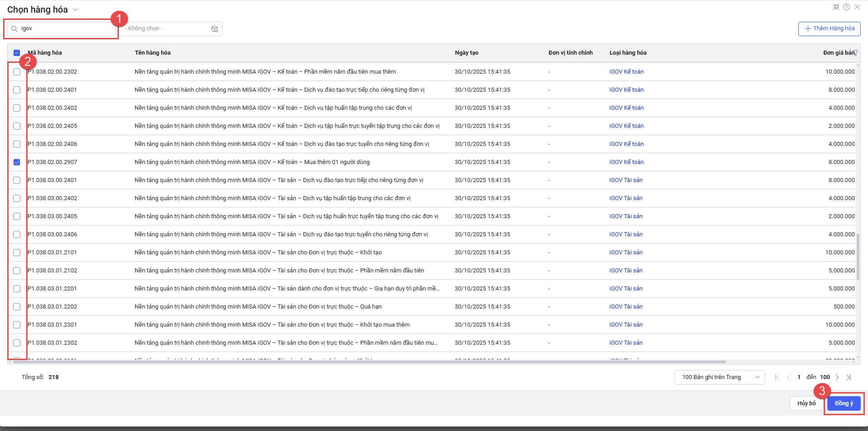Click the previous page arrow
The width and height of the screenshot is (868, 431).
(788, 377)
